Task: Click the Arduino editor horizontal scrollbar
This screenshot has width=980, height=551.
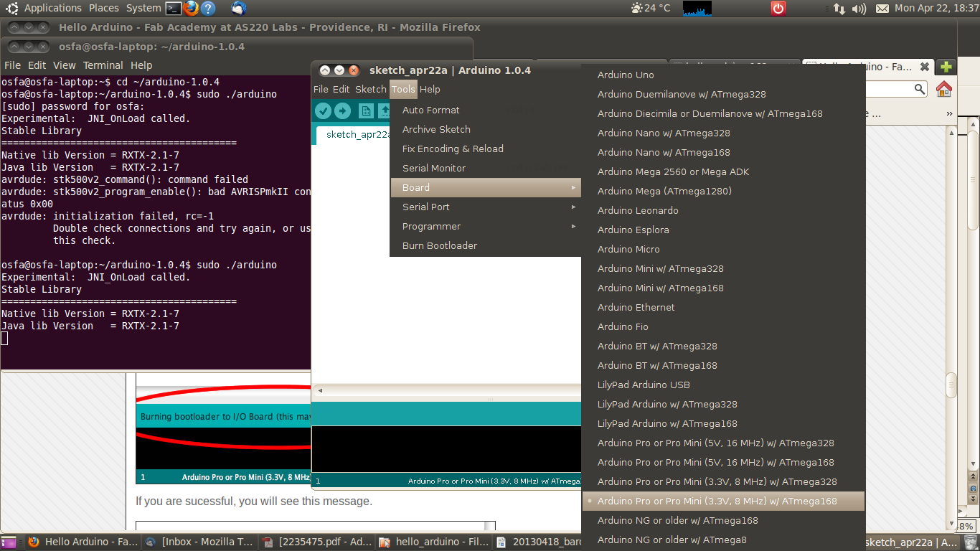Action: click(446, 391)
